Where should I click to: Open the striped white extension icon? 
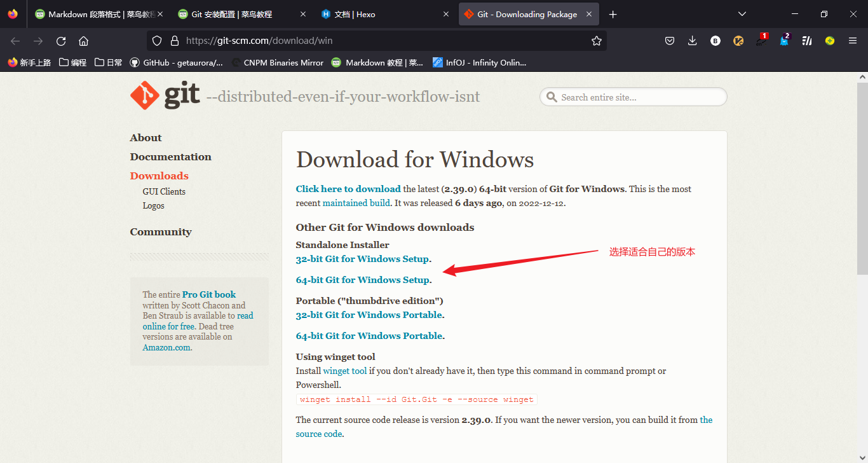807,41
